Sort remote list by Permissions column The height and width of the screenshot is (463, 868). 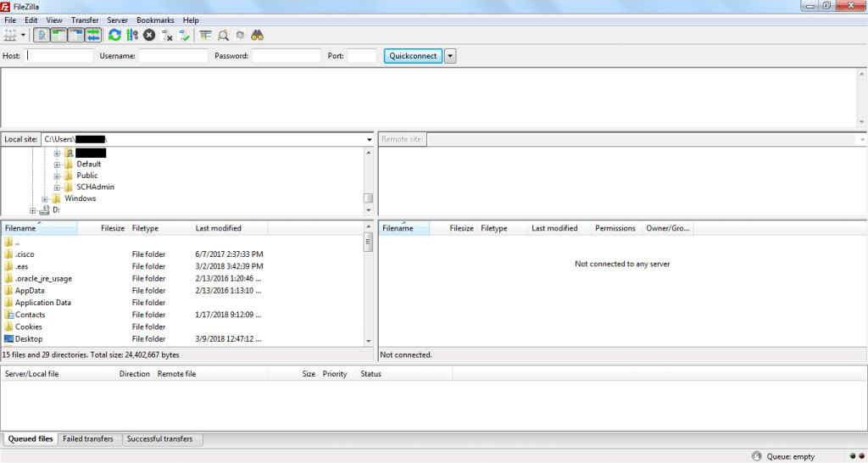(615, 228)
